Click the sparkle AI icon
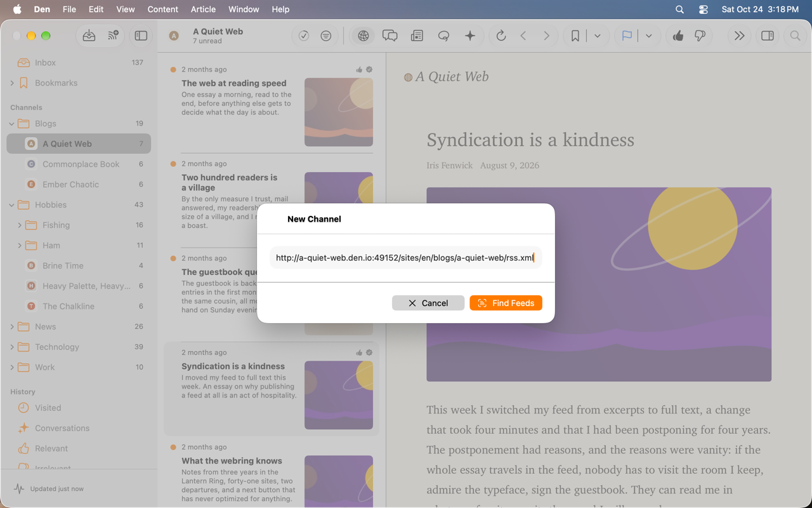 point(470,36)
